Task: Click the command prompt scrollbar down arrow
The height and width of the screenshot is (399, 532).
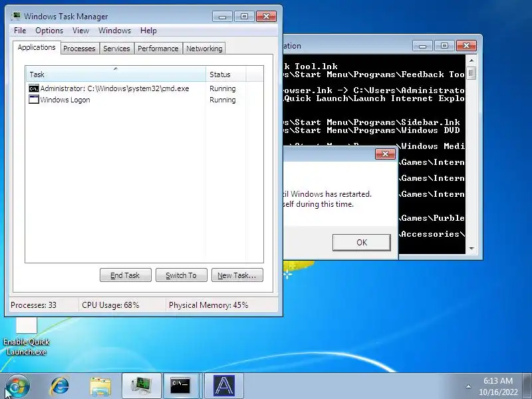Action: [x=471, y=249]
